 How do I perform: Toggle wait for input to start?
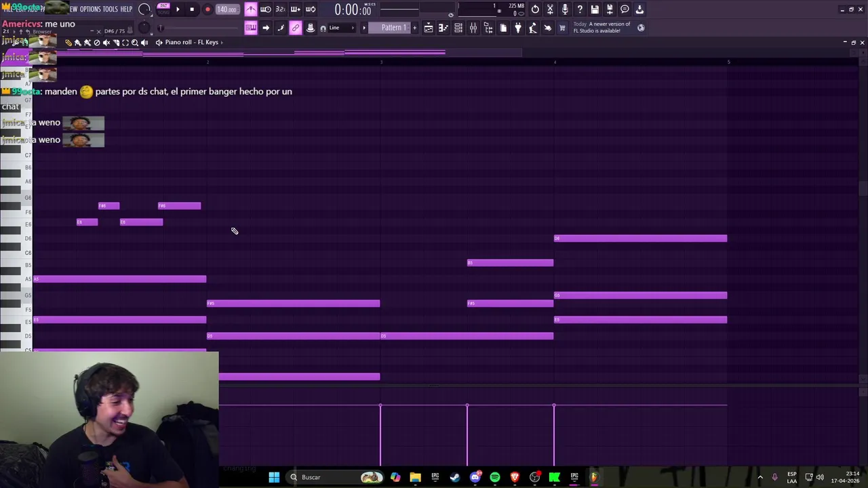pos(266,9)
